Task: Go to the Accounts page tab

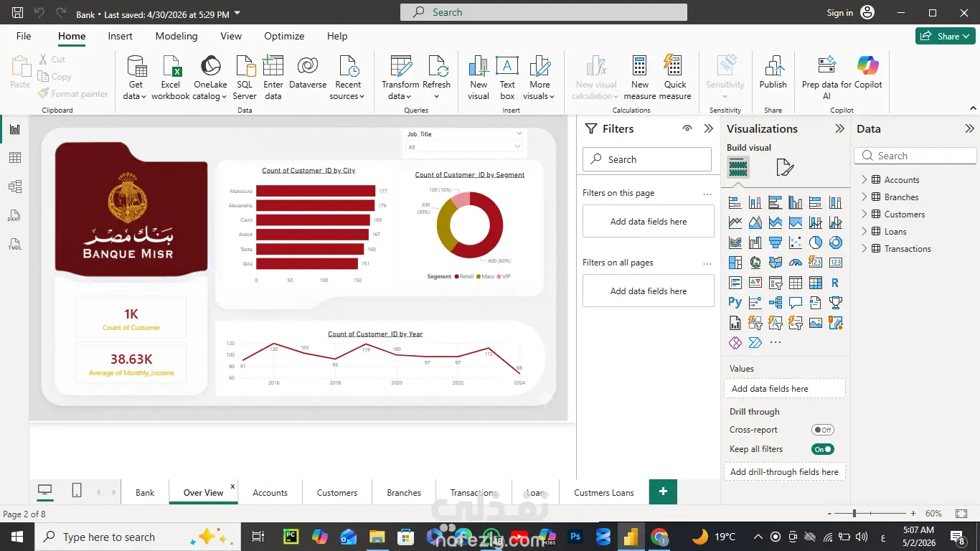Action: (270, 492)
